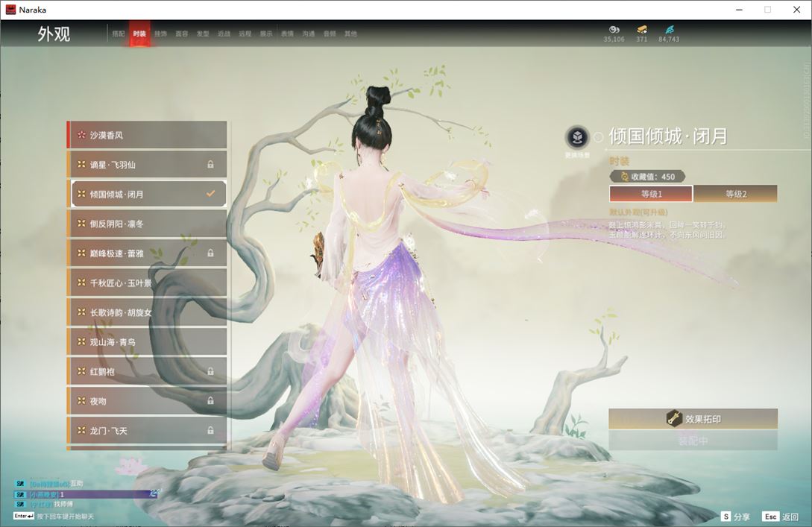Switch to the 音频 tab
812x527 pixels.
tap(330, 34)
